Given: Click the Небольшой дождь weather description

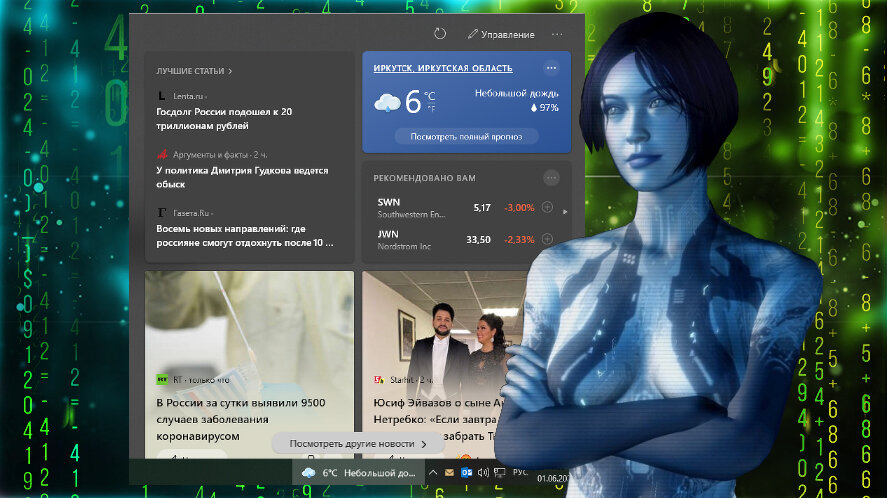Looking at the screenshot, I should 516,93.
